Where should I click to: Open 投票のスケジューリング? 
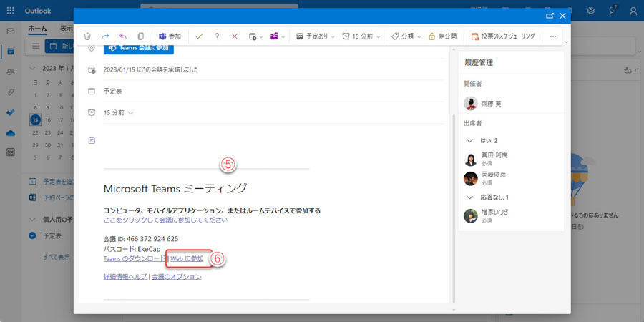pos(503,36)
